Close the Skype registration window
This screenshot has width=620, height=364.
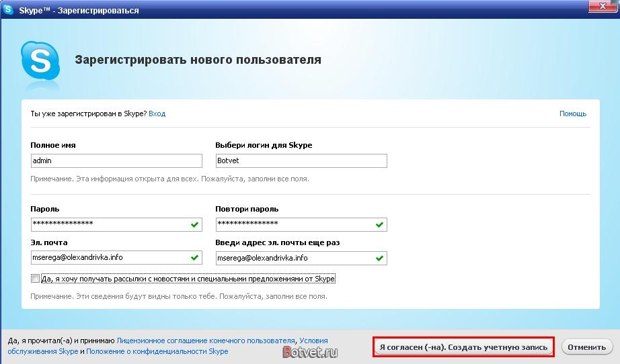[x=603, y=6]
